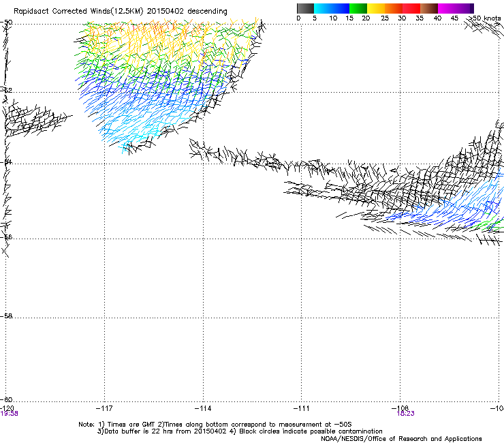Screen dimensions: 504x443
Task: Click the latitude label '-60'
Action: pos(6,399)
